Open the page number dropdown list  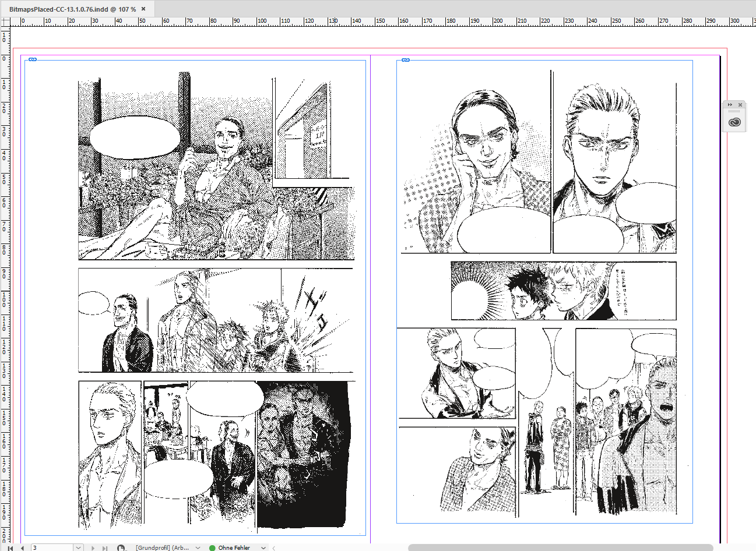coord(79,548)
